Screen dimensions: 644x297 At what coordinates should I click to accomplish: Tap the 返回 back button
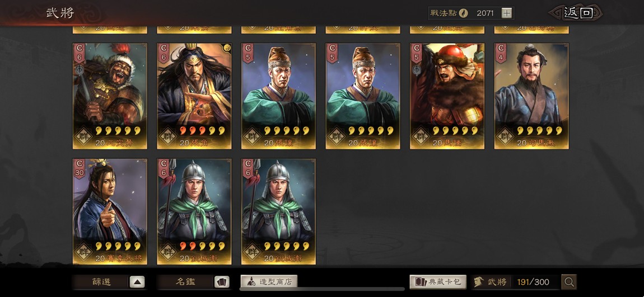click(x=578, y=13)
